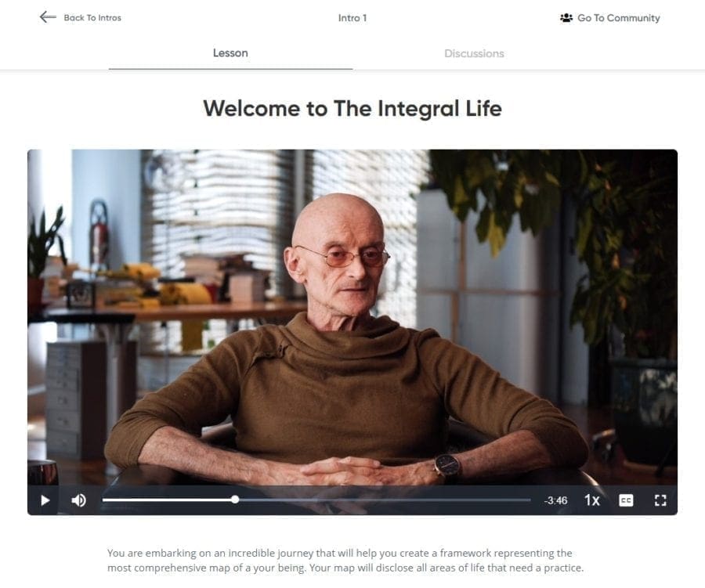Click the video progress slider handle
Viewport: 705px width, 588px height.
pyautogui.click(x=235, y=500)
